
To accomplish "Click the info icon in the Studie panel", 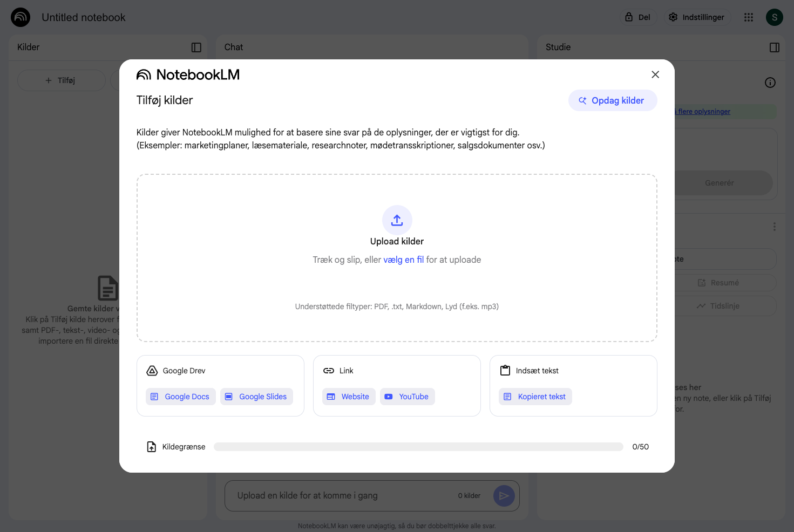I will (x=770, y=82).
